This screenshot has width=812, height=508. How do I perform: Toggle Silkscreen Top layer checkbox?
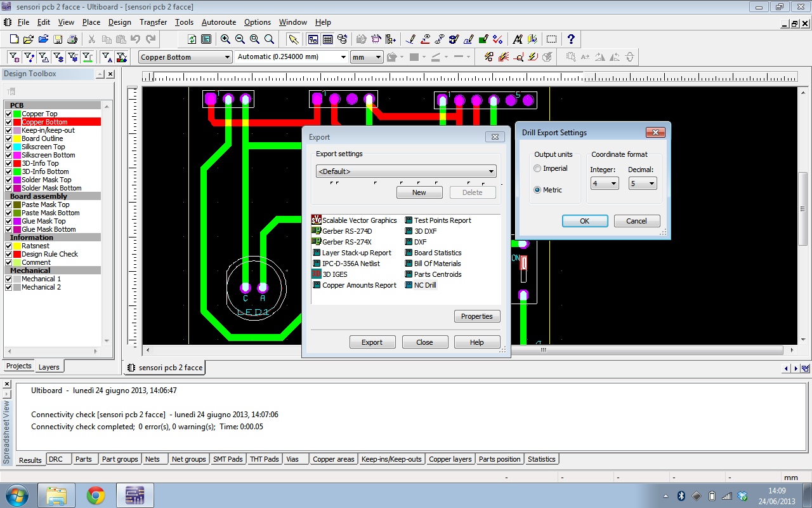[8, 147]
